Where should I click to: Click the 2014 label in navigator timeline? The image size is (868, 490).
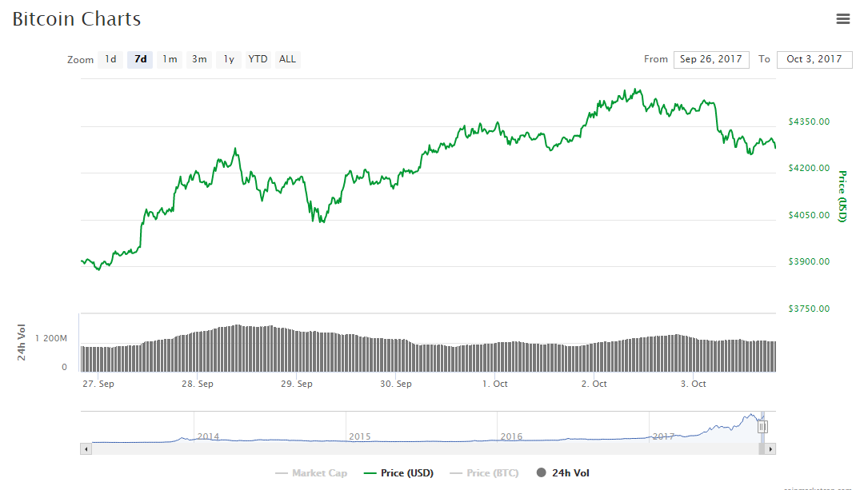coord(208,436)
